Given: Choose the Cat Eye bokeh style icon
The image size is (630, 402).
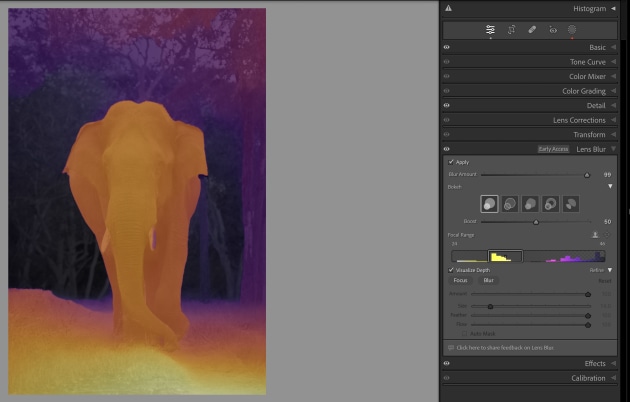Looking at the screenshot, I should 571,204.
